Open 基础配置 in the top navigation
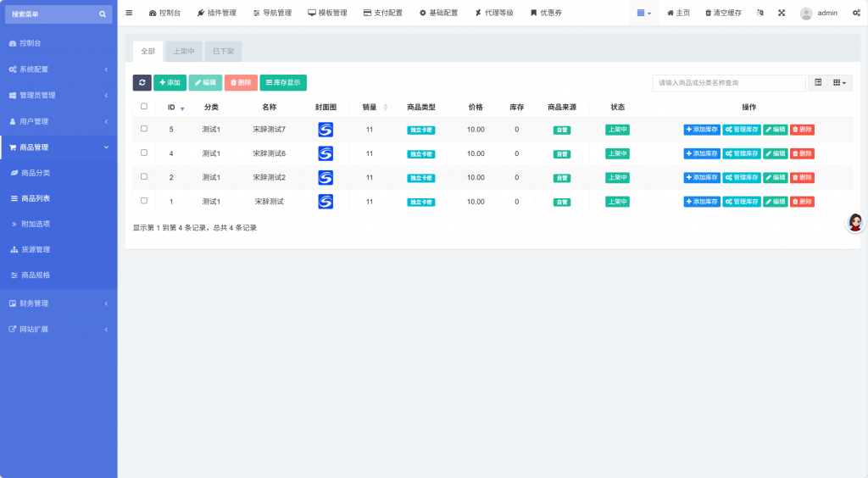Image resolution: width=868 pixels, height=478 pixels. click(438, 13)
